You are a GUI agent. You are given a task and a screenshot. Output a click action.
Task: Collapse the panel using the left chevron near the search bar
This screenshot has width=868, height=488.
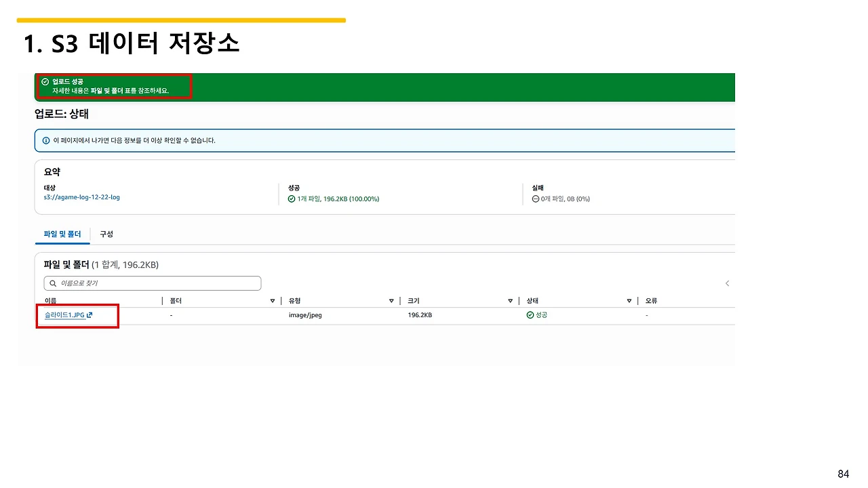tap(727, 283)
